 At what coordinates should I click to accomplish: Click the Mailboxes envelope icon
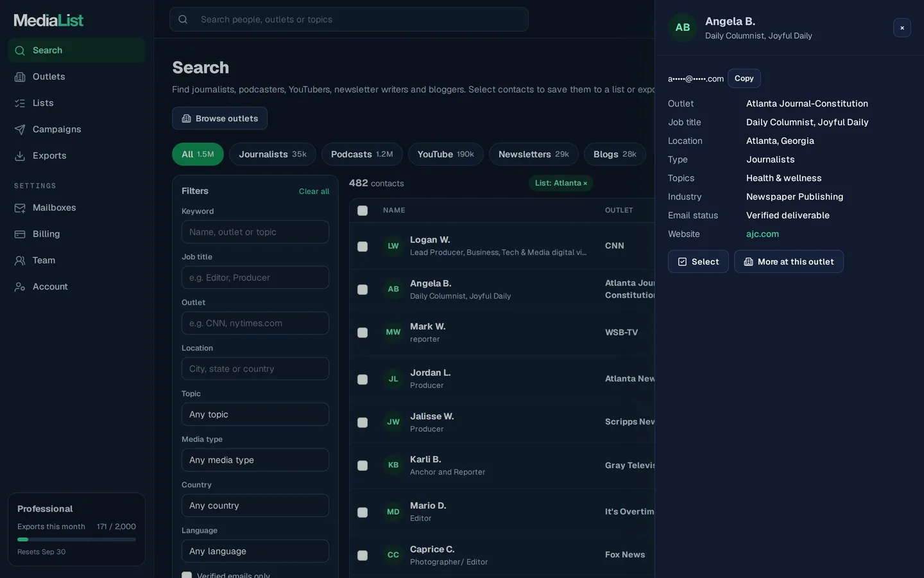20,208
